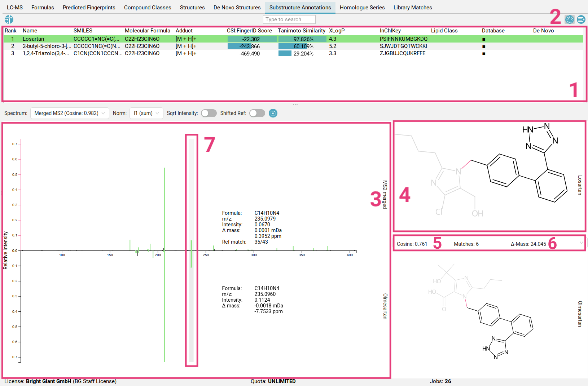Sort by Molecular Formula column header
The width and height of the screenshot is (588, 386).
[148, 31]
